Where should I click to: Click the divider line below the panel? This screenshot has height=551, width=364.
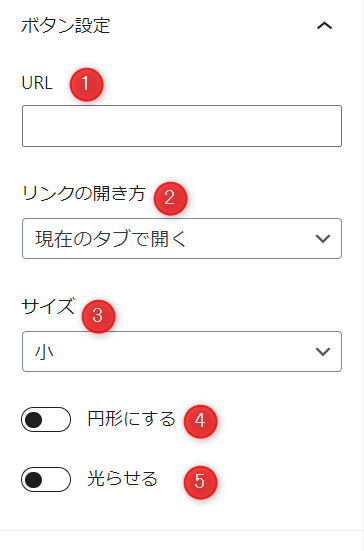(x=182, y=530)
